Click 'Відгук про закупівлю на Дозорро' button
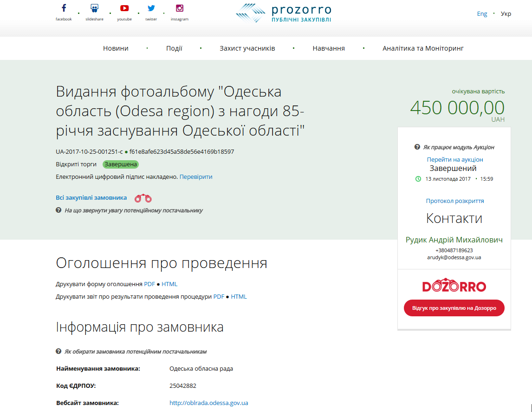Viewport: 532px width, 412px height. [x=454, y=308]
